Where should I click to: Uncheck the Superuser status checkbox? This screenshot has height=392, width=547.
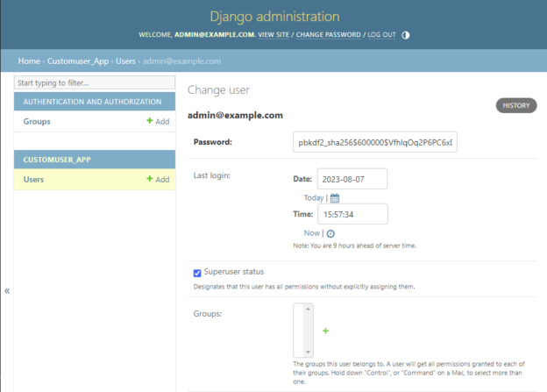(197, 273)
